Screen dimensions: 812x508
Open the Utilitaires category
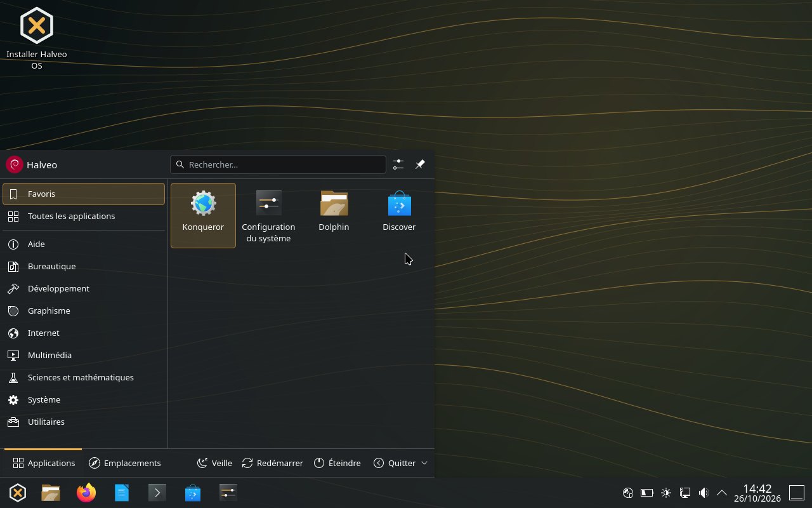click(x=84, y=422)
